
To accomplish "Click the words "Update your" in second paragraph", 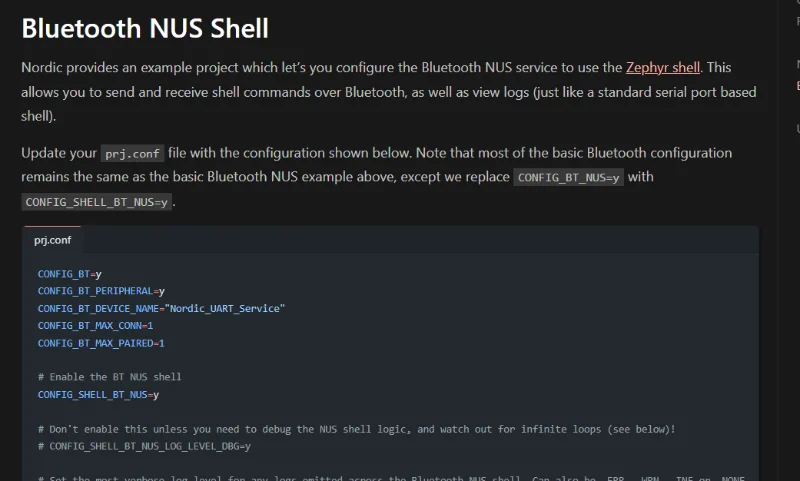I will (x=58, y=153).
